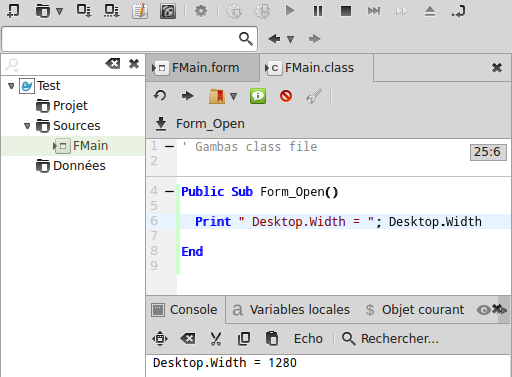Run the program with the play button

[290, 11]
